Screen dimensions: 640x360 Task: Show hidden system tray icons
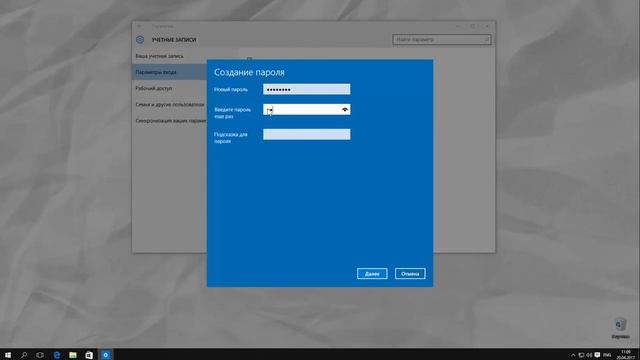[x=573, y=355]
